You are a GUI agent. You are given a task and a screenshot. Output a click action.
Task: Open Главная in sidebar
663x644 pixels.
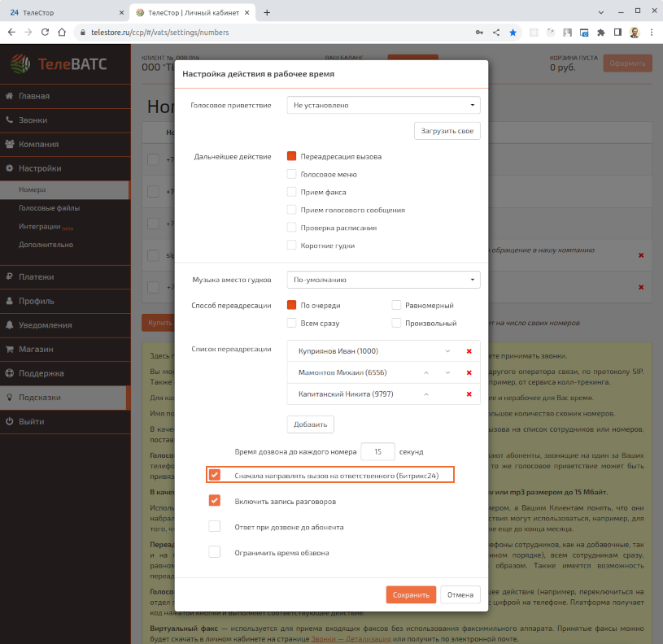[65, 96]
